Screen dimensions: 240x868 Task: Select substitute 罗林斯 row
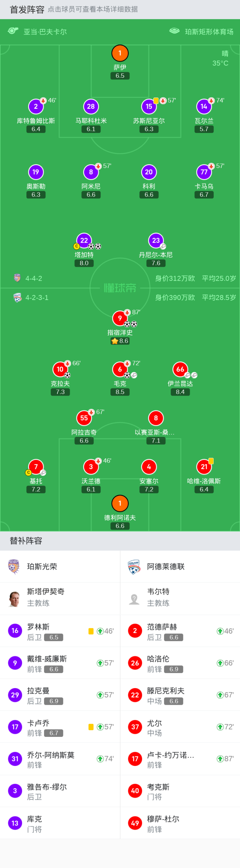click(60, 631)
